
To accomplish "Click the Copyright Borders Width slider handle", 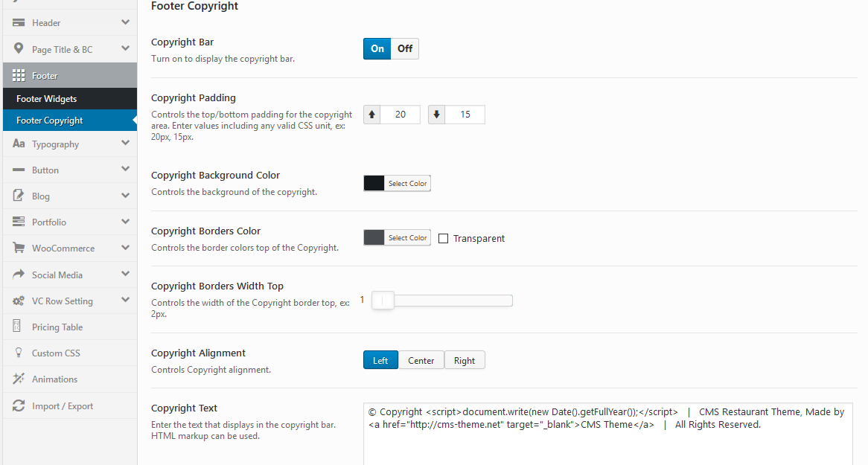I will pos(383,301).
